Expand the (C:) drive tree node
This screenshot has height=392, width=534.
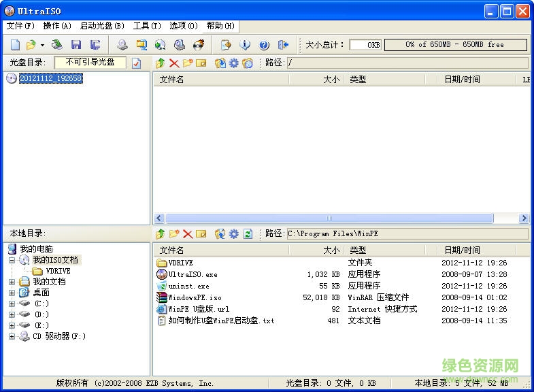(x=12, y=304)
